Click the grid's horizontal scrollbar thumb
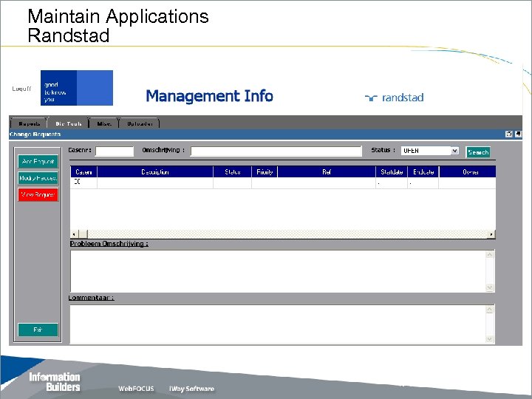The height and width of the screenshot is (399, 532). pos(83,234)
